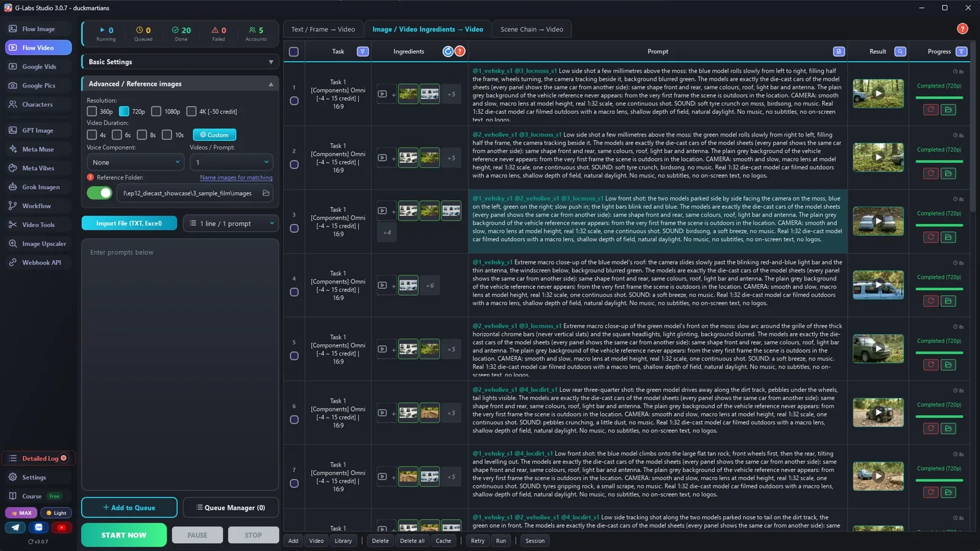Check the 1080p resolution box
The height and width of the screenshot is (551, 980).
tap(156, 111)
